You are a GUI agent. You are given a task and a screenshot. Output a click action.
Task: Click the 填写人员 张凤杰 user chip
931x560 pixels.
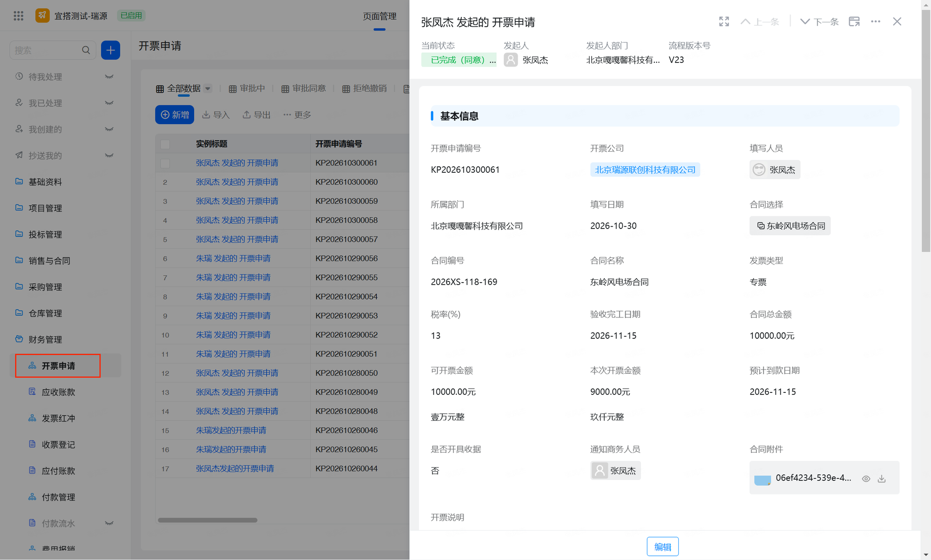point(775,170)
